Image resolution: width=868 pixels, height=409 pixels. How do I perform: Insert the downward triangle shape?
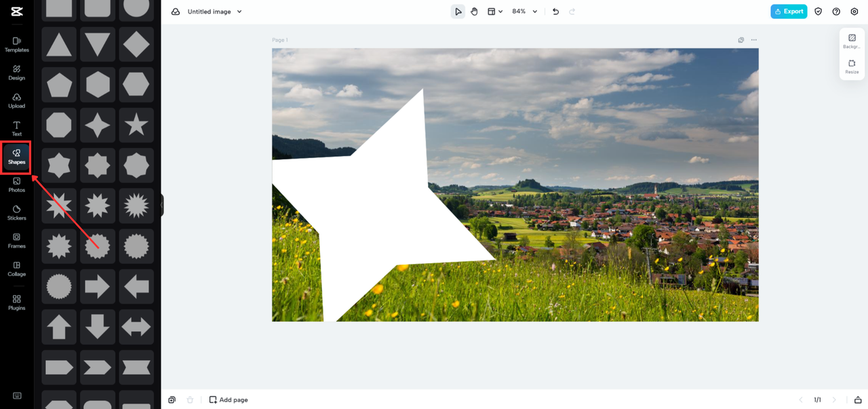tap(98, 45)
